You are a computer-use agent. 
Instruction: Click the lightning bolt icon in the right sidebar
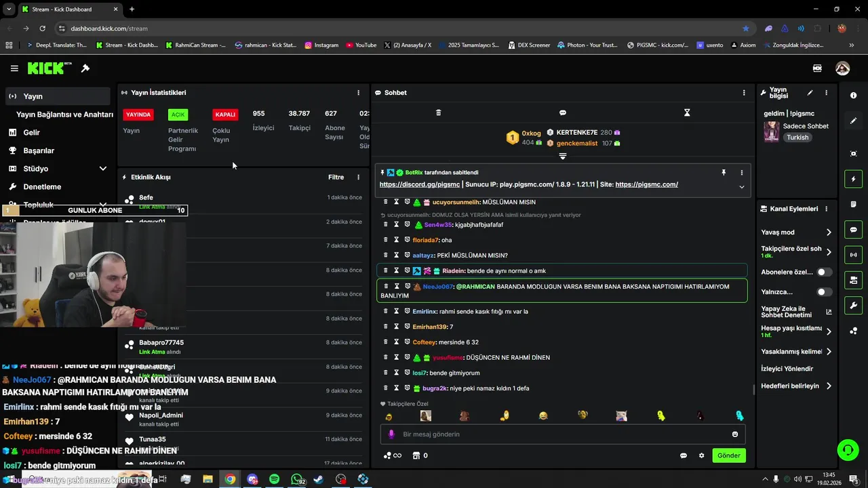pos(854,179)
